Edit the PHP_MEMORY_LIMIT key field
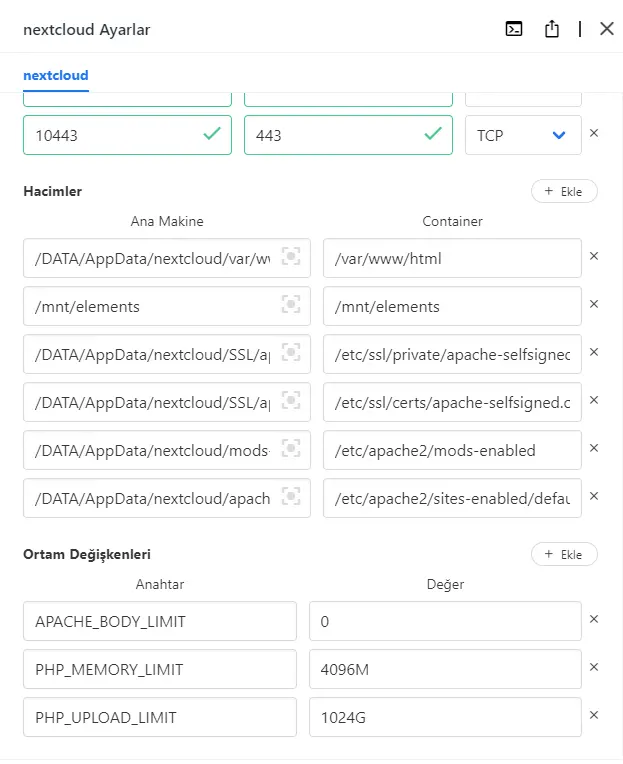Screen dimensions: 623x764 pyautogui.click(x=160, y=669)
